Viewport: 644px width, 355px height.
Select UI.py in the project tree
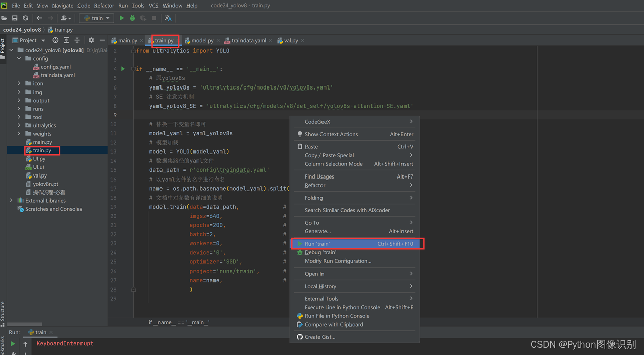39,159
